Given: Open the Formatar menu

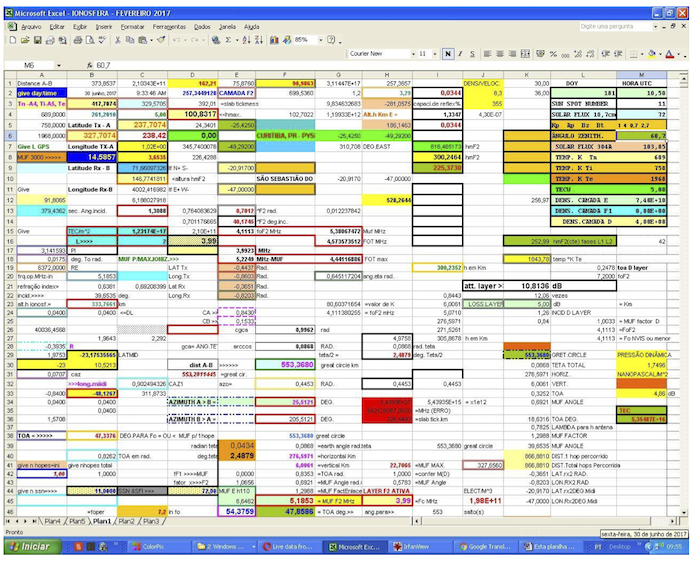Looking at the screenshot, I should click(127, 26).
